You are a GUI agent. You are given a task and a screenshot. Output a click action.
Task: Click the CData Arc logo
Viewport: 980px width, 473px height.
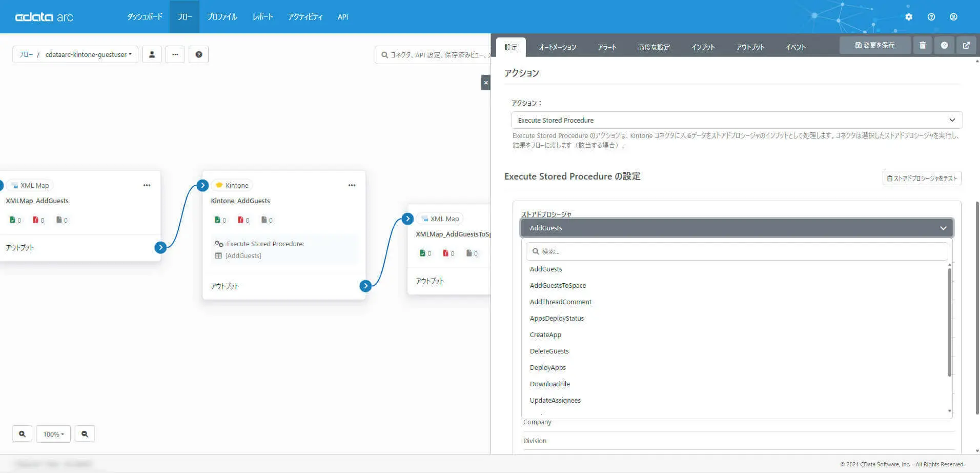tap(44, 17)
